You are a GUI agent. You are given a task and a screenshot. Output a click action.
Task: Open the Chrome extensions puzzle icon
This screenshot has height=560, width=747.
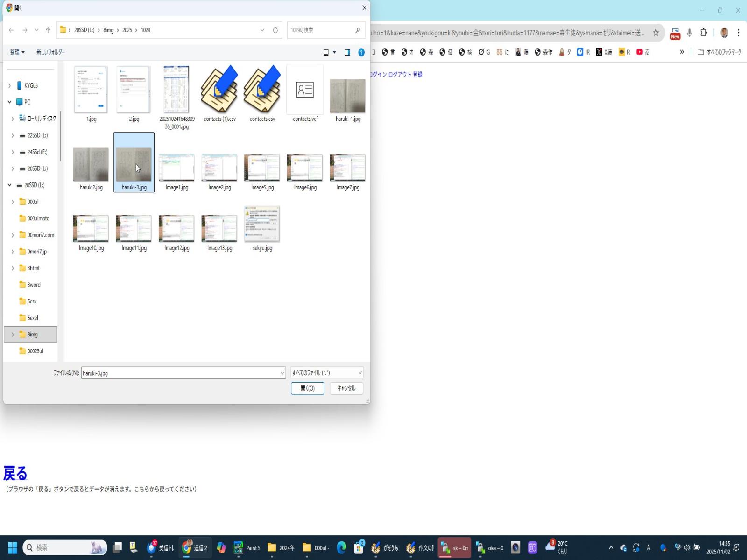(x=704, y=33)
